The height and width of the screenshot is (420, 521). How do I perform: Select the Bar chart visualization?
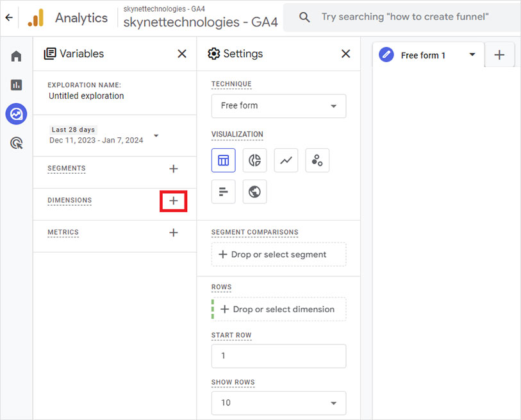pyautogui.click(x=223, y=192)
